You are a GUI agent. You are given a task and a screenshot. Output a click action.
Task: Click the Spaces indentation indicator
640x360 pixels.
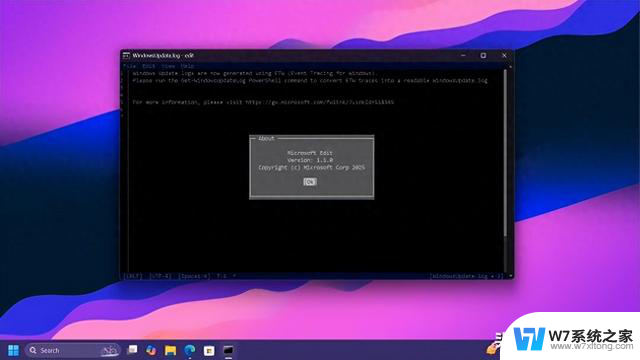pos(194,276)
